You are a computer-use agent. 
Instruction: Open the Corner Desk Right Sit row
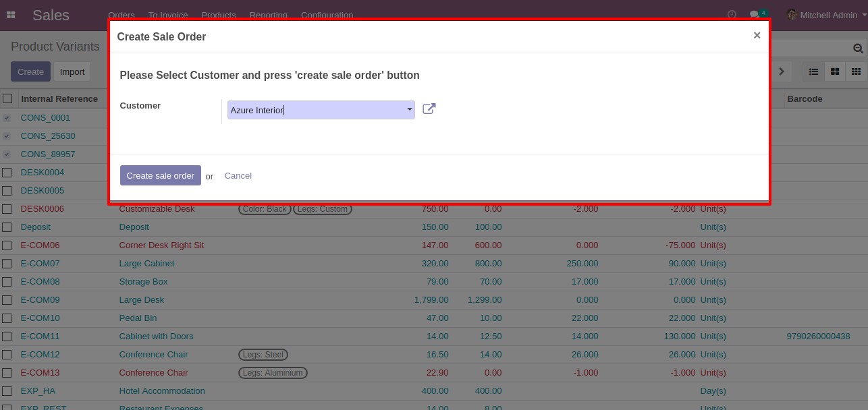(434, 245)
